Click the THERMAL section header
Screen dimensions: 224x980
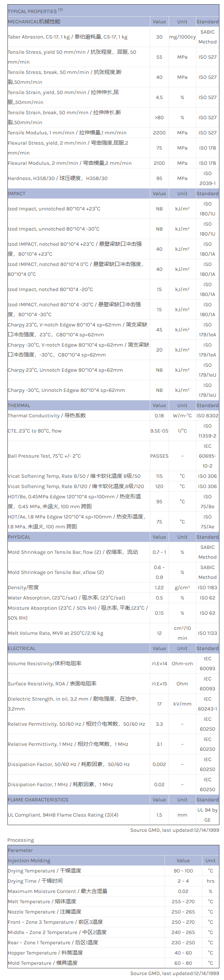click(19, 406)
